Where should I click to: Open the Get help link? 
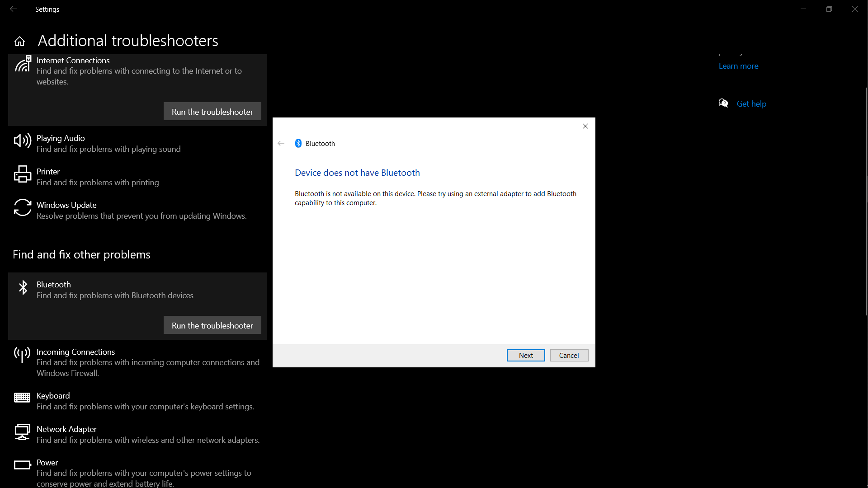[x=751, y=103]
